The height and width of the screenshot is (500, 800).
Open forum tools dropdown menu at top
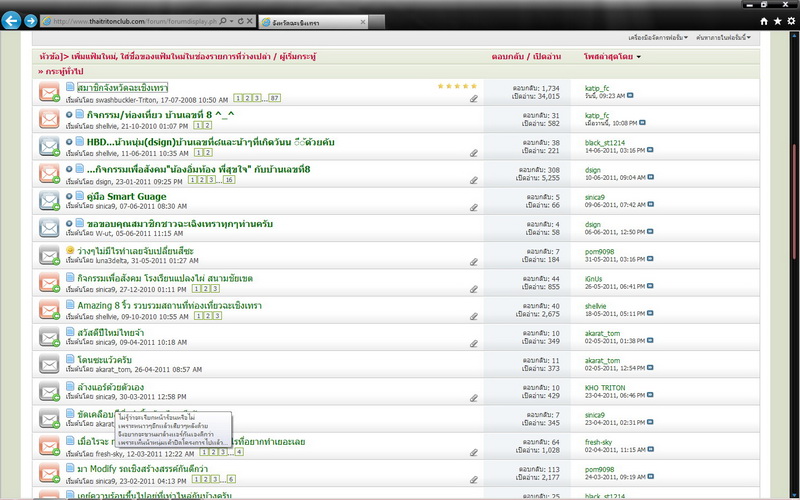click(x=658, y=38)
